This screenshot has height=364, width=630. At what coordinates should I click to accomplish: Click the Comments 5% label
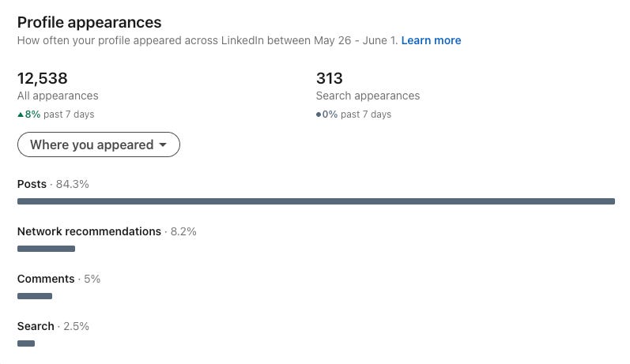click(58, 279)
